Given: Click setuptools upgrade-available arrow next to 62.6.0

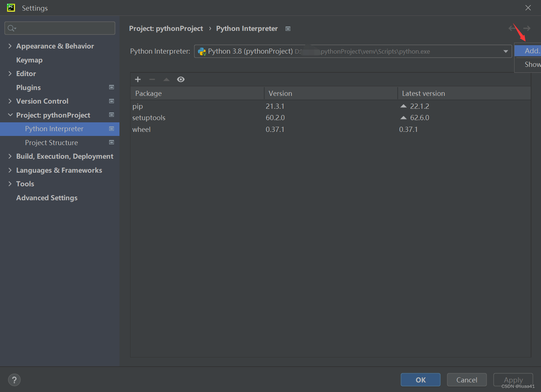Looking at the screenshot, I should [x=404, y=118].
